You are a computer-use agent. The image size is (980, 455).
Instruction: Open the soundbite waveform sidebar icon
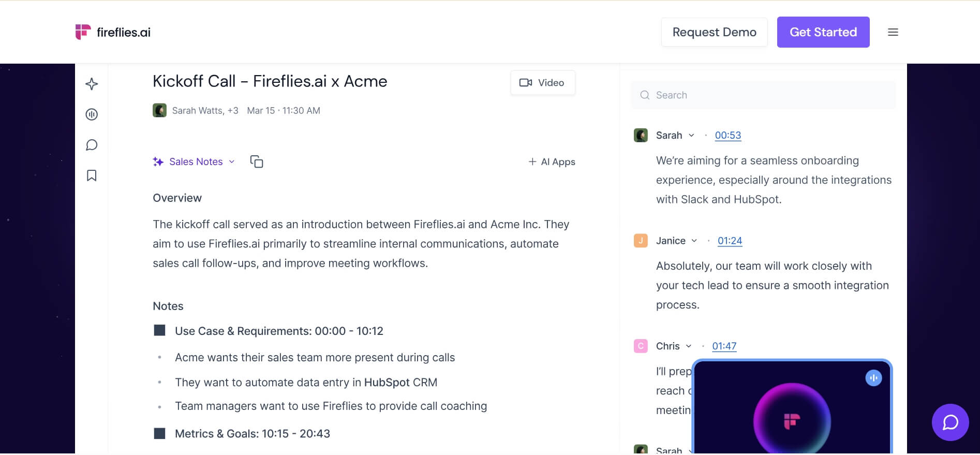[x=92, y=114]
